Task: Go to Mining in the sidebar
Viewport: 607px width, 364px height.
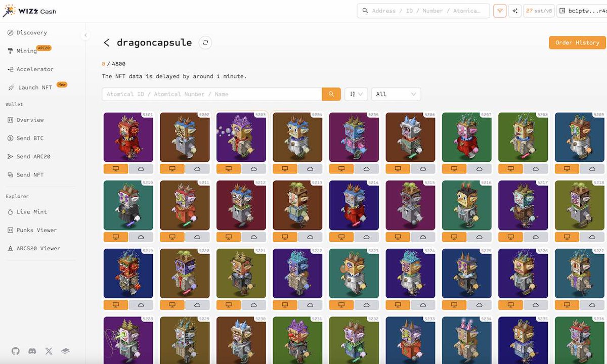Action: click(x=23, y=51)
